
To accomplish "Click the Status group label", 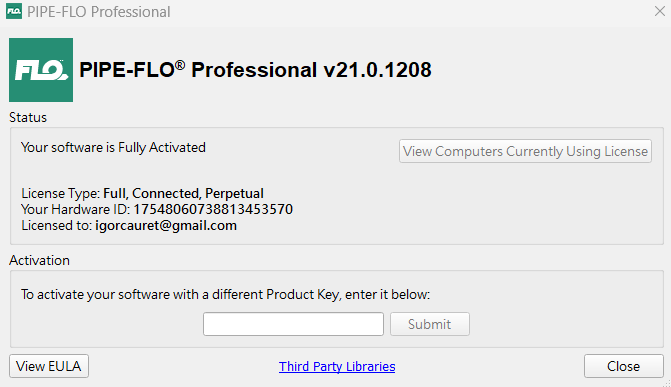I will (28, 117).
